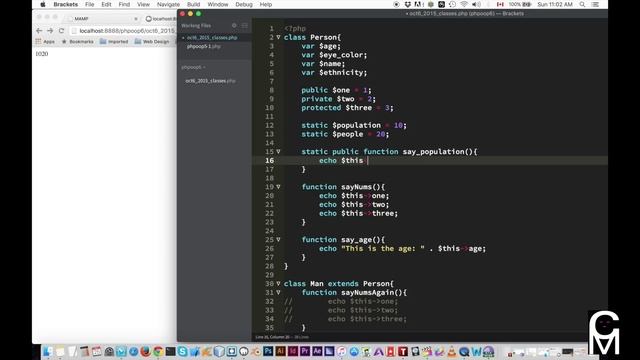The height and width of the screenshot is (360, 640).
Task: Reload the localhost page in Chrome
Action: (61, 31)
